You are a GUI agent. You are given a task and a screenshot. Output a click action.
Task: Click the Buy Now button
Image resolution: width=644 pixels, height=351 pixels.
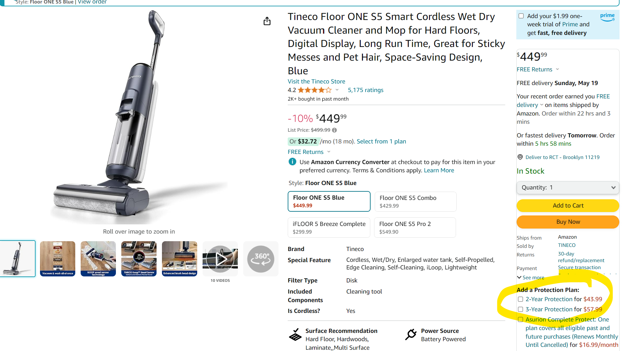tap(568, 222)
